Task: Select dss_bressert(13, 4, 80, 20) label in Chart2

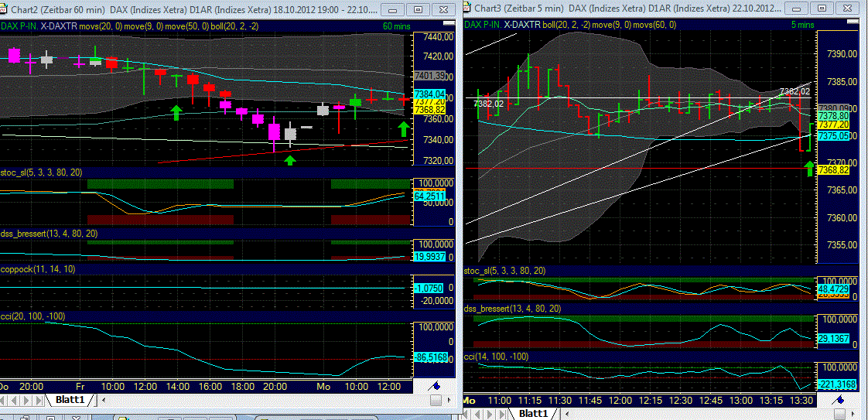Action: coord(50,234)
